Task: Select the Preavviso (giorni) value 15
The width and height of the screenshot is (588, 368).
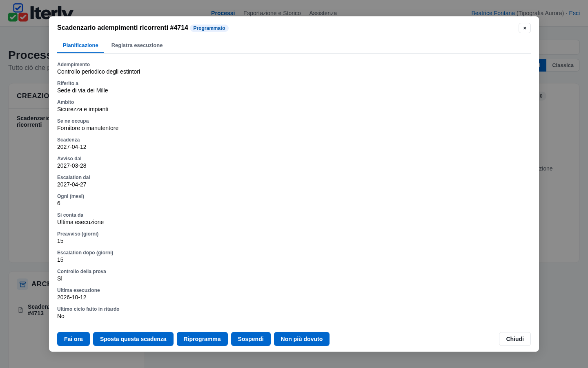Action: pyautogui.click(x=60, y=241)
